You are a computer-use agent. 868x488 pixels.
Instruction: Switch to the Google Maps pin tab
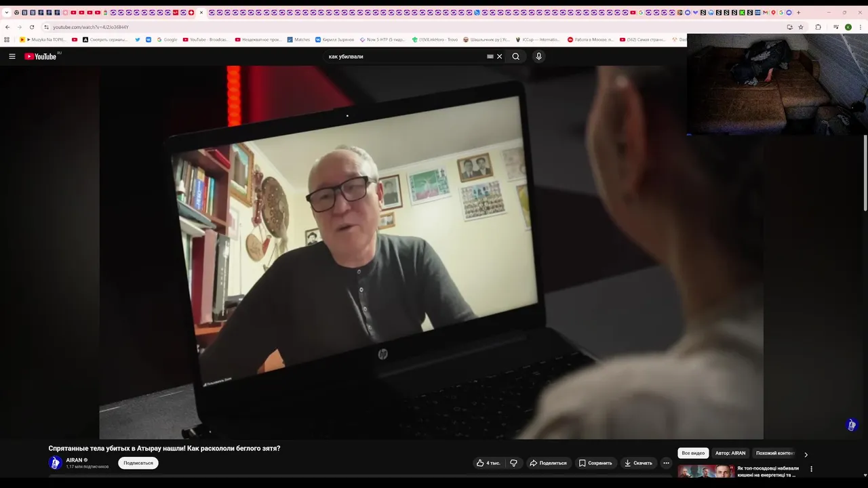773,12
